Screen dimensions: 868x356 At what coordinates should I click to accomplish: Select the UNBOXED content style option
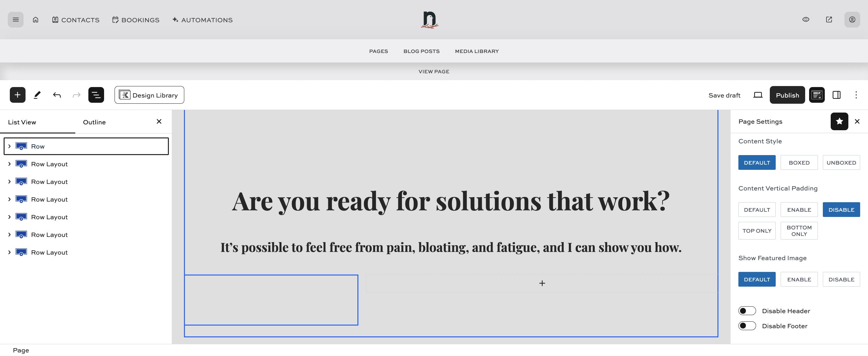841,162
